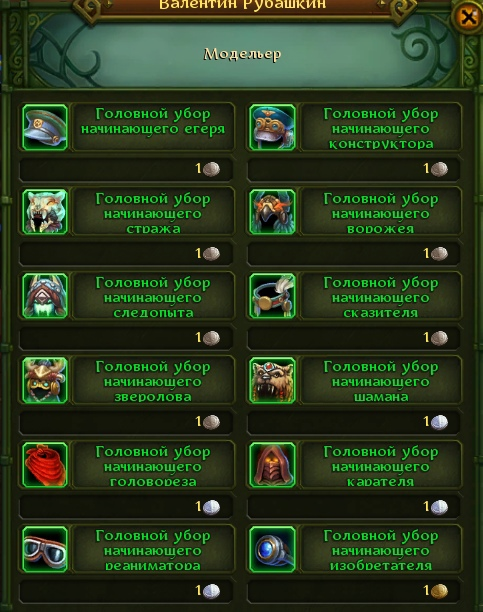483x612 pixels.
Task: Select the bird mask ворожея icon
Action: pos(272,212)
